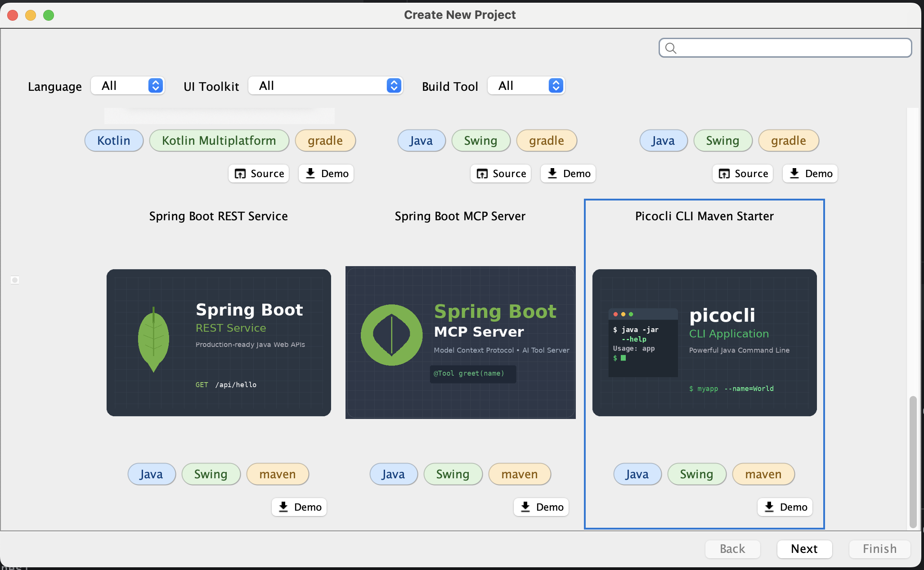Screen dimensions: 924x570
Task: Click the template search field
Action: coord(785,48)
